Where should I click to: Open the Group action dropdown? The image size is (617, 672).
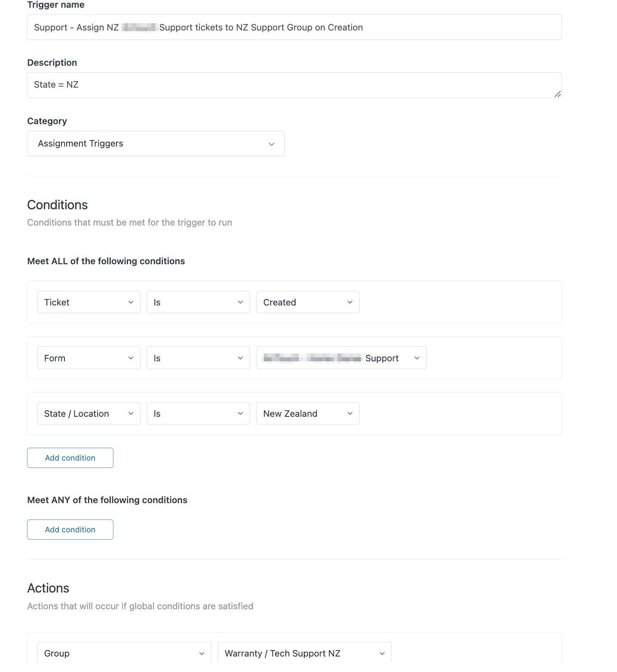124,653
